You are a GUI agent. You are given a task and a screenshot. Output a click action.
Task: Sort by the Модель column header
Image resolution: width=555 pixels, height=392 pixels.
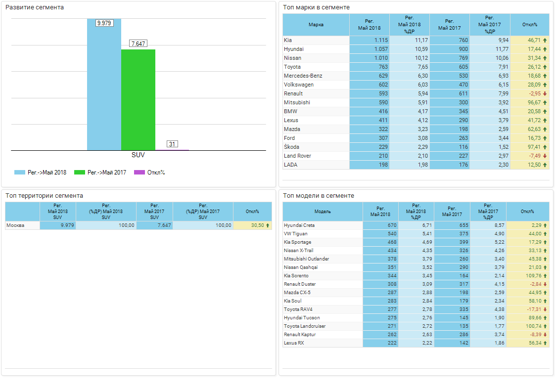323,212
